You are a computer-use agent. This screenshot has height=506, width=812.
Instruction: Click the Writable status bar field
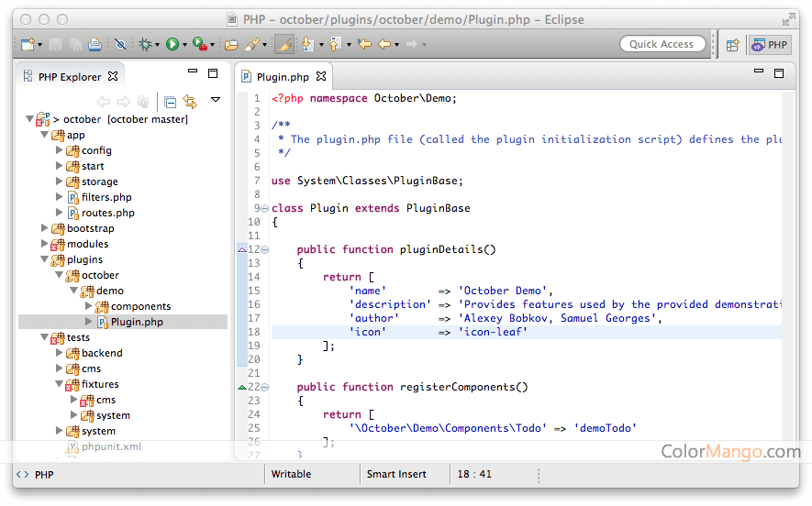tap(291, 474)
